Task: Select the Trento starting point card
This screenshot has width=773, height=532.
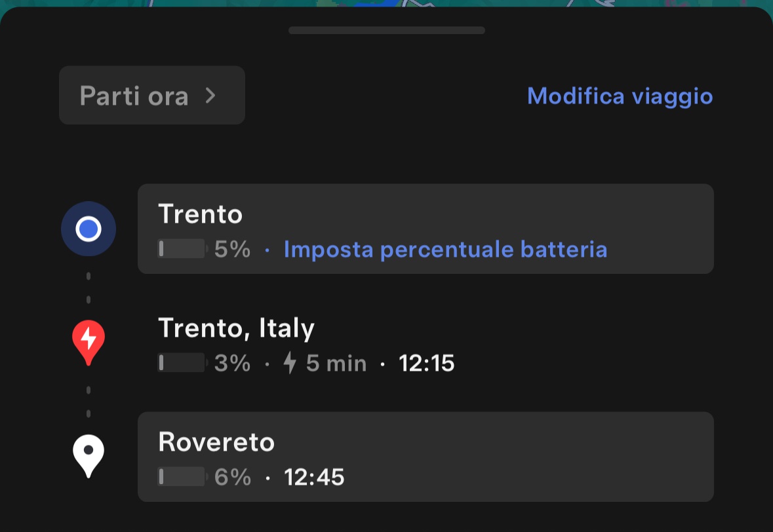Action: [426, 229]
